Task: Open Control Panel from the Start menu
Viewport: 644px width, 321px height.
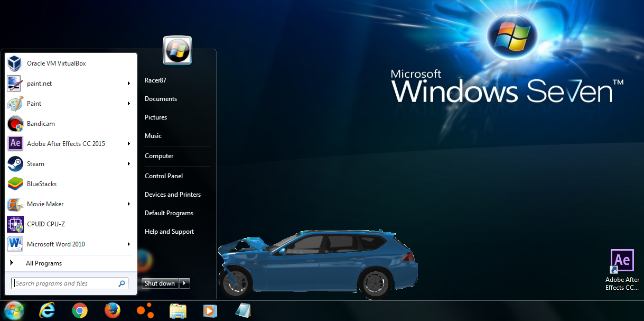Action: [x=164, y=176]
